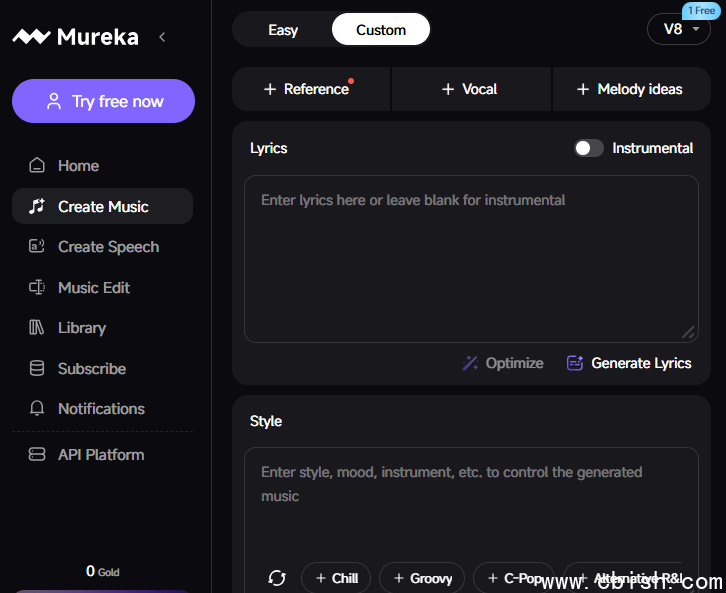Open the Home page from sidebar
Image resolution: width=726 pixels, height=593 pixels.
pyautogui.click(x=78, y=166)
